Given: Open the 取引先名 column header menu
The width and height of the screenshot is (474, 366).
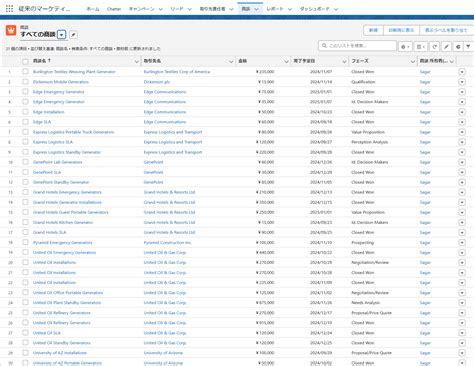Looking at the screenshot, I should point(231,61).
